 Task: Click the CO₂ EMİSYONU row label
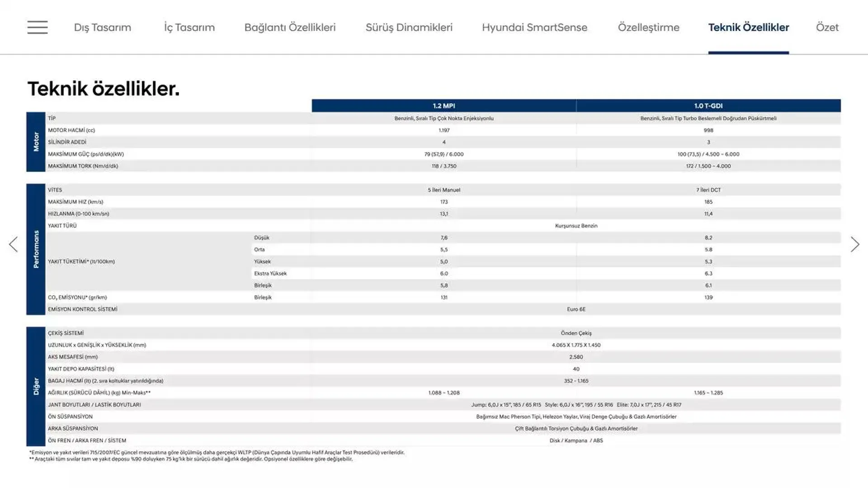(77, 297)
